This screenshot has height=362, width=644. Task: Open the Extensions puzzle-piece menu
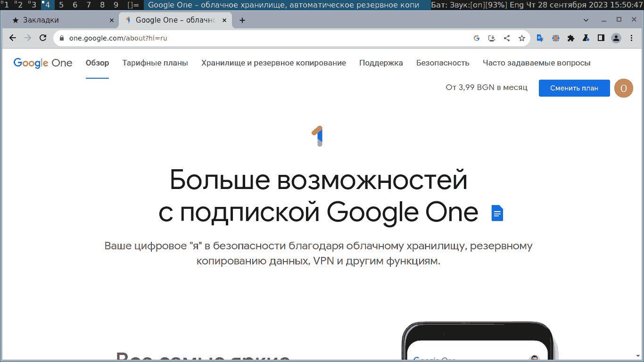[x=571, y=38]
